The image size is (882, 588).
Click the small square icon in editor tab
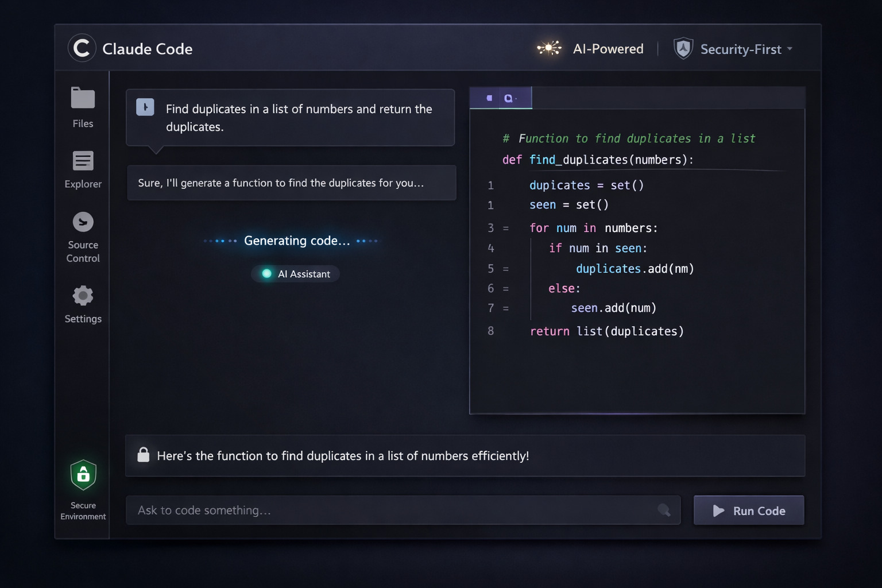click(489, 98)
